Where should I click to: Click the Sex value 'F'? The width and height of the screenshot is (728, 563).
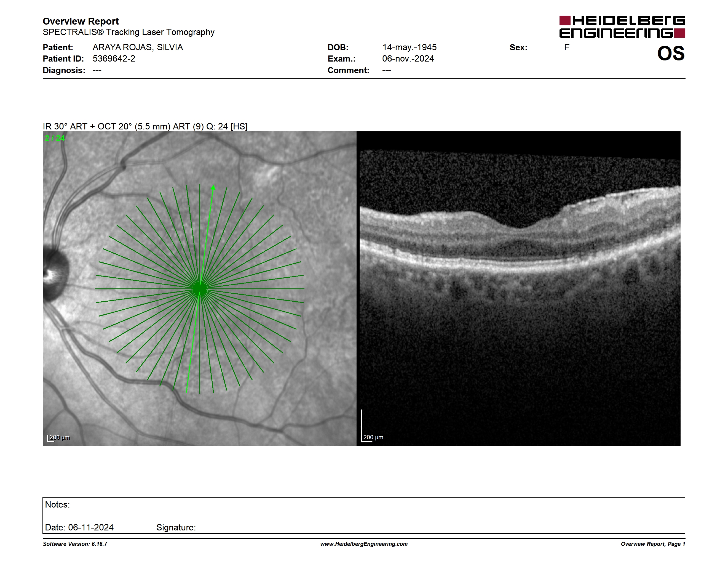click(x=567, y=47)
